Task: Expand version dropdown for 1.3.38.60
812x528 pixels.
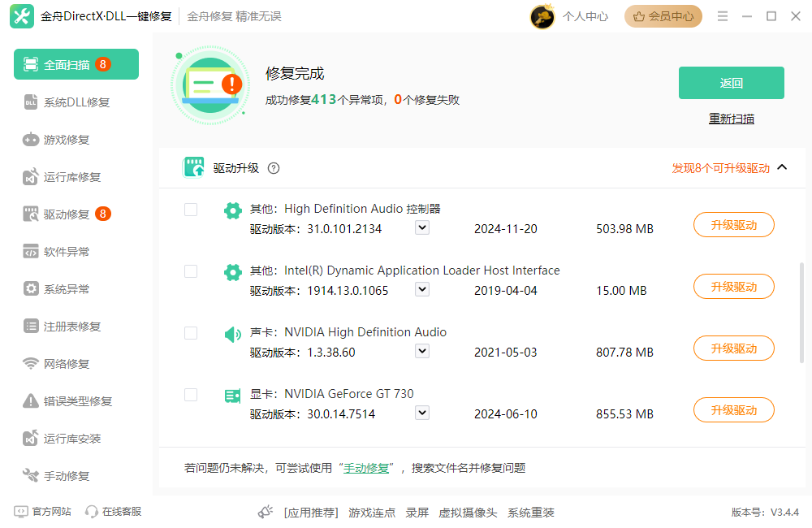Action: 422,352
